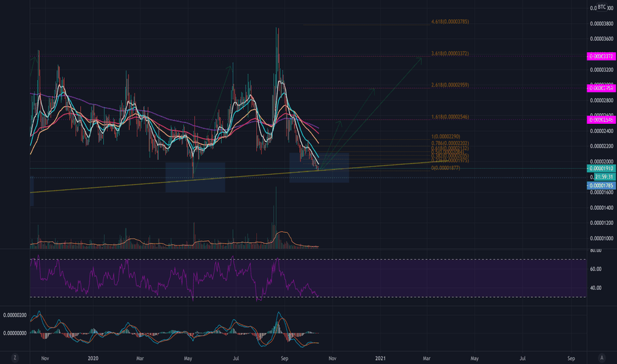The image size is (617, 364).
Task: Click the 0.00002800 price axis value
Action: 602,101
